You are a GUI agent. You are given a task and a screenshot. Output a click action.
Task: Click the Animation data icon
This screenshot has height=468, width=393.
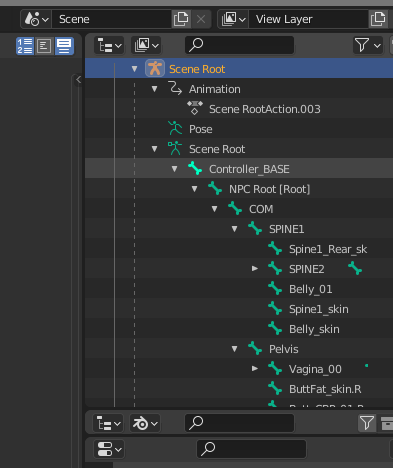175,88
